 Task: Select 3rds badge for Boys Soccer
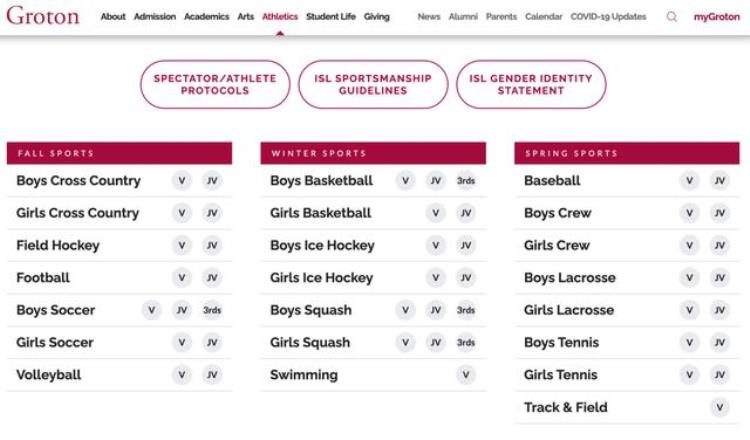[x=212, y=310]
